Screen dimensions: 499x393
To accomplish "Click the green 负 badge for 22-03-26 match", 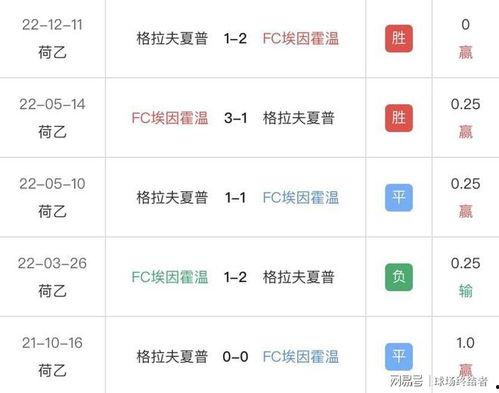I will (x=399, y=277).
